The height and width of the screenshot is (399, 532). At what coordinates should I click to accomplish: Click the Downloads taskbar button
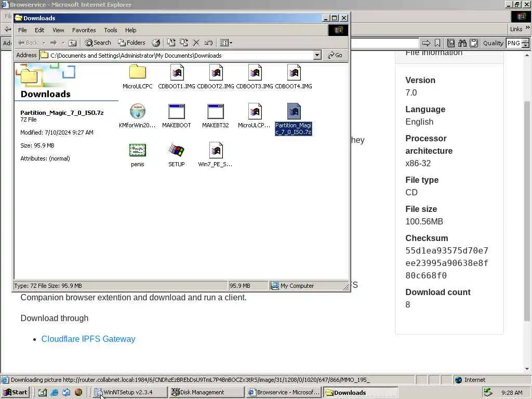coord(361,393)
